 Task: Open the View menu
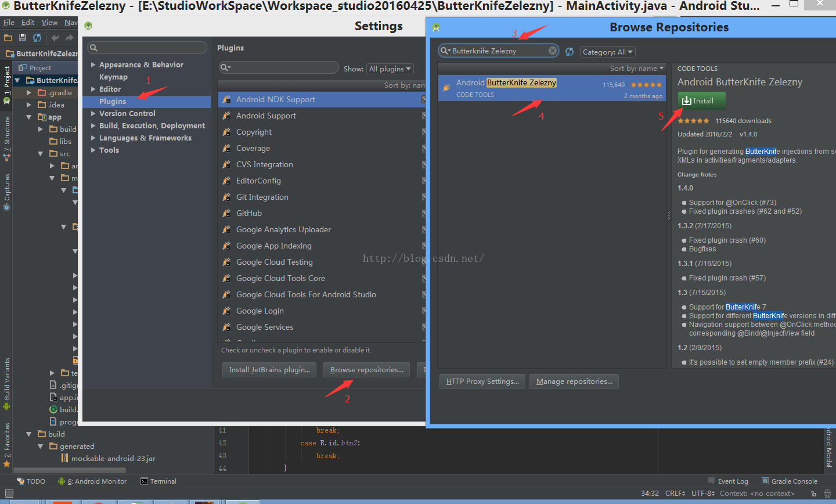coord(49,22)
